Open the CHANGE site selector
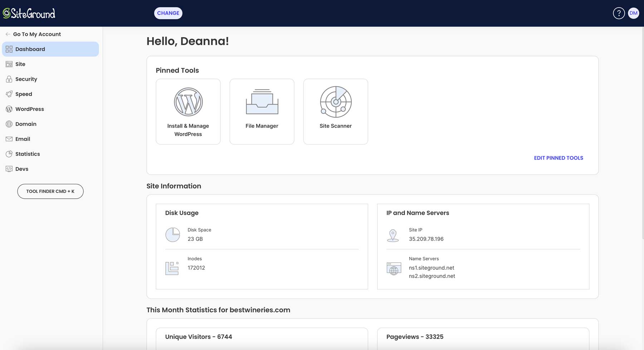Screen dimensions: 644x350 click(x=168, y=13)
